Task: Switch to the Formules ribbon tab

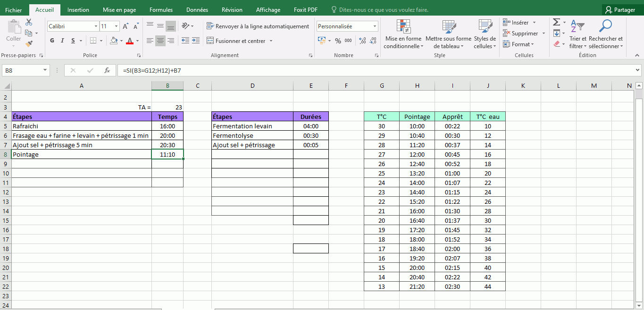Action: coord(161,10)
